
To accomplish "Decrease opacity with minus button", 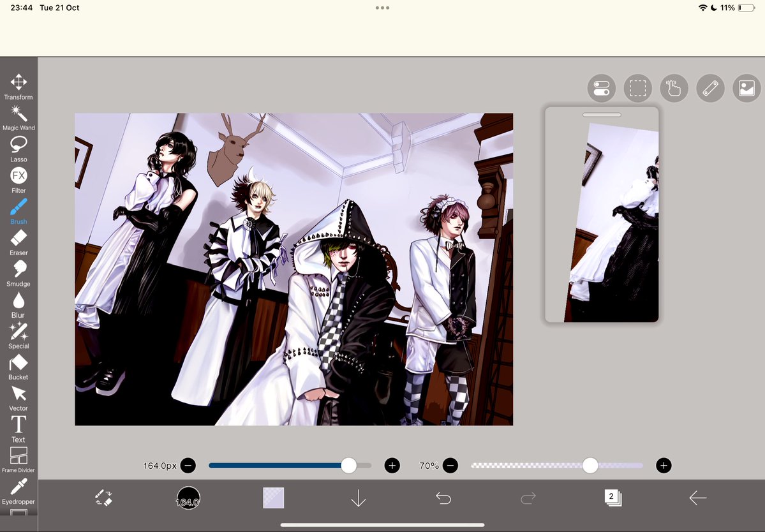I will pyautogui.click(x=450, y=466).
